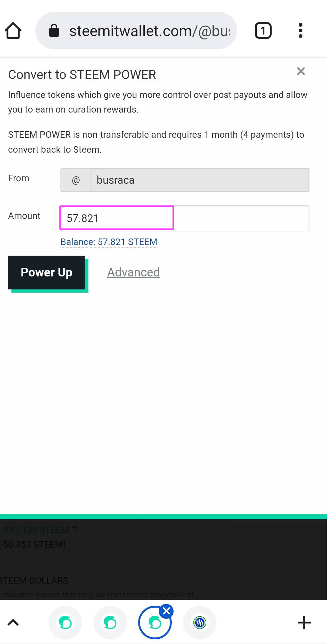Open the tab switcher showing 1 tab
The width and height of the screenshot is (327, 644).
263,30
